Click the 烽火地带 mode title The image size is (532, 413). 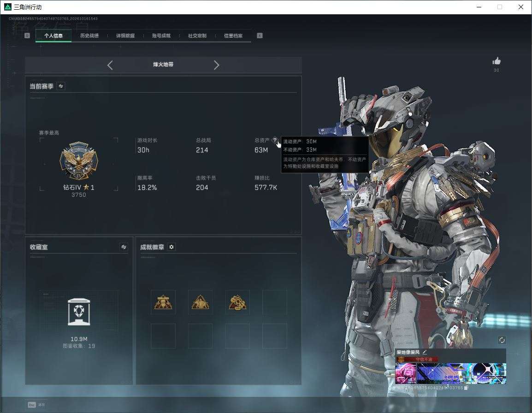163,65
